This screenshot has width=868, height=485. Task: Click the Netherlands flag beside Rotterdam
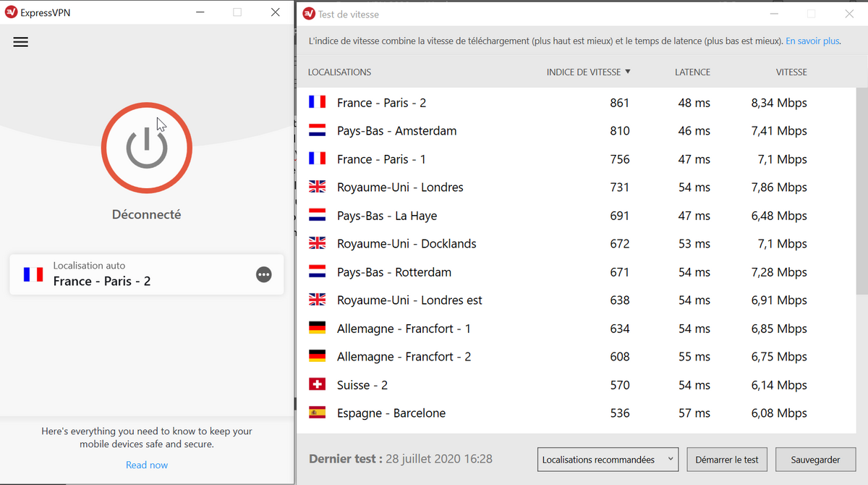coord(317,272)
